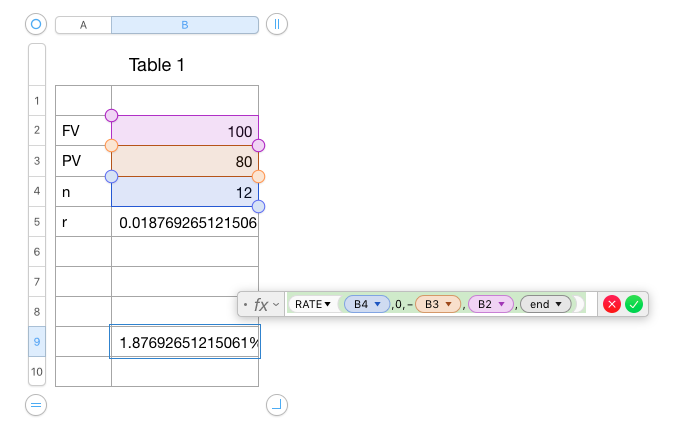Click the add columns handle with vertical bars
This screenshot has height=438, width=682.
click(277, 24)
